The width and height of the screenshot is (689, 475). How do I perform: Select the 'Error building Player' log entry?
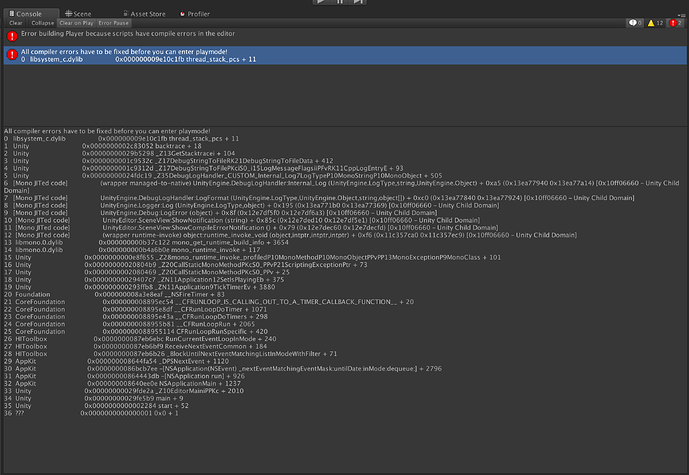tap(345, 36)
